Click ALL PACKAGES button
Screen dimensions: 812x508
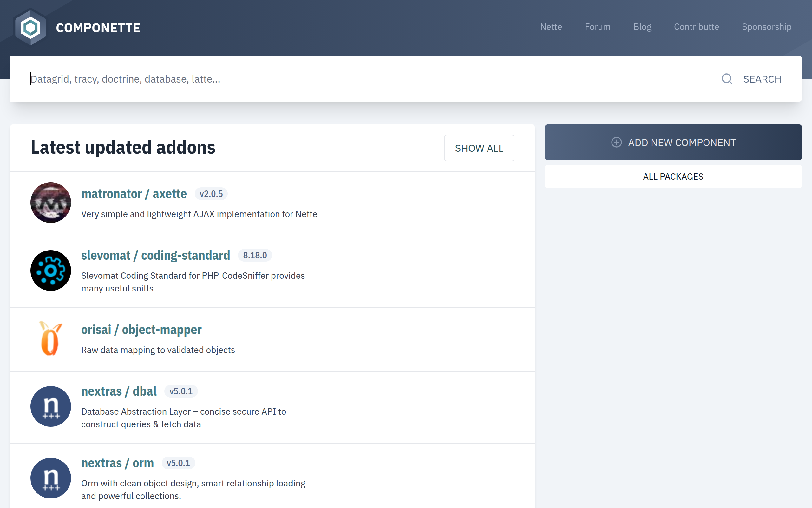coord(673,177)
